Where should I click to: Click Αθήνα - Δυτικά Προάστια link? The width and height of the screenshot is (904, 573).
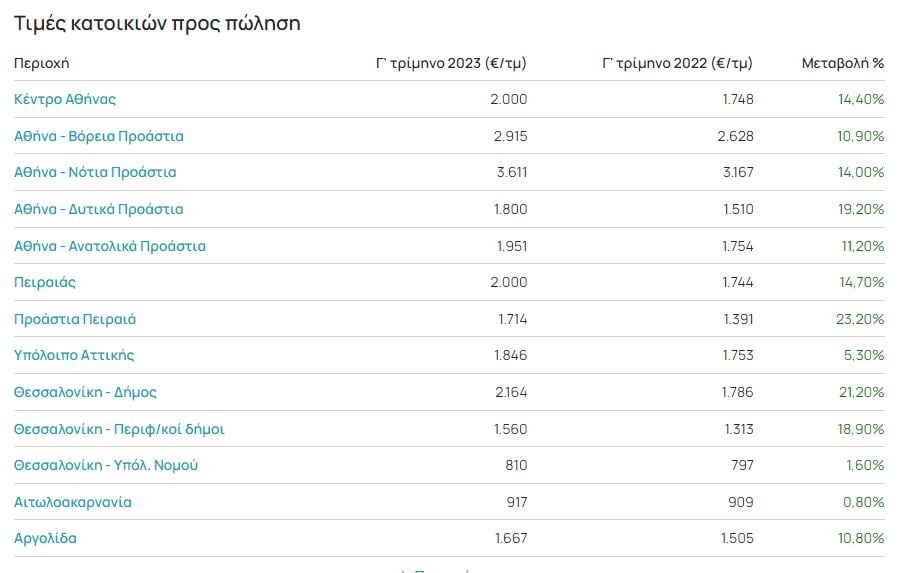tap(99, 209)
